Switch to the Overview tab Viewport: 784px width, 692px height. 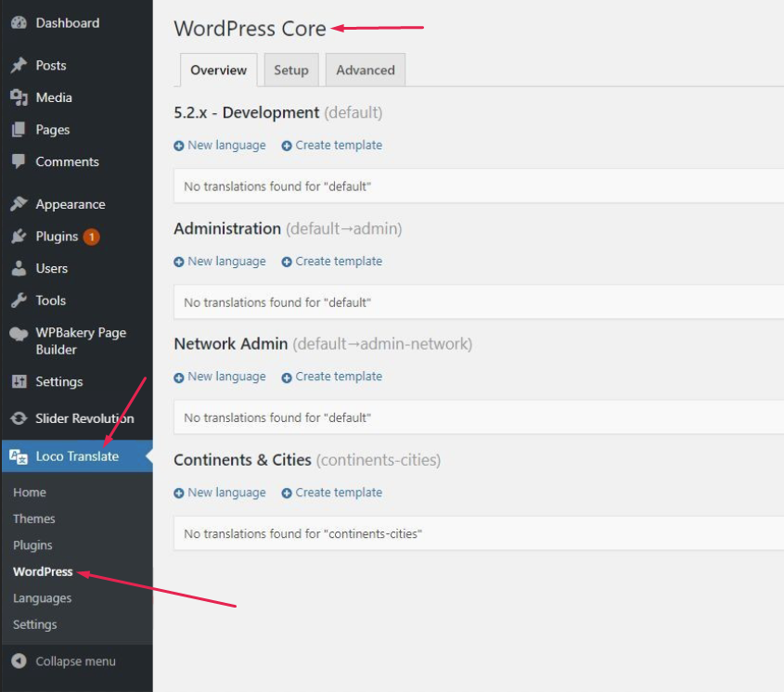click(219, 70)
